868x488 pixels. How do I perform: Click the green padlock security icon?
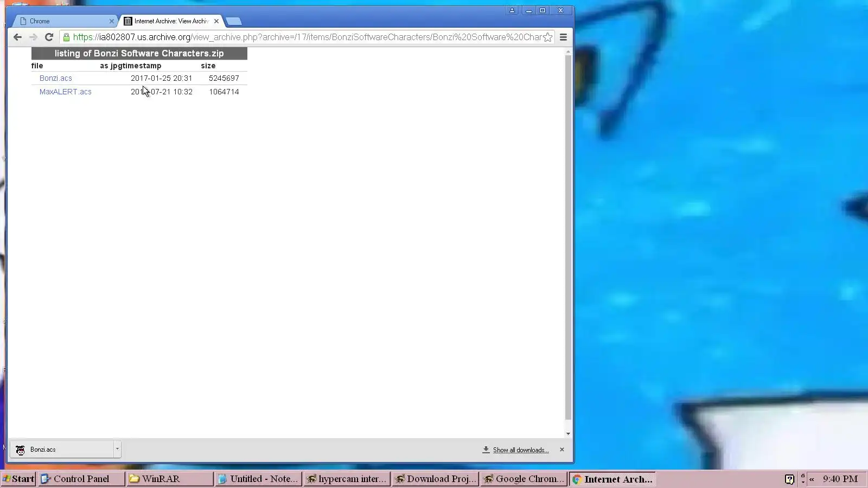(66, 37)
